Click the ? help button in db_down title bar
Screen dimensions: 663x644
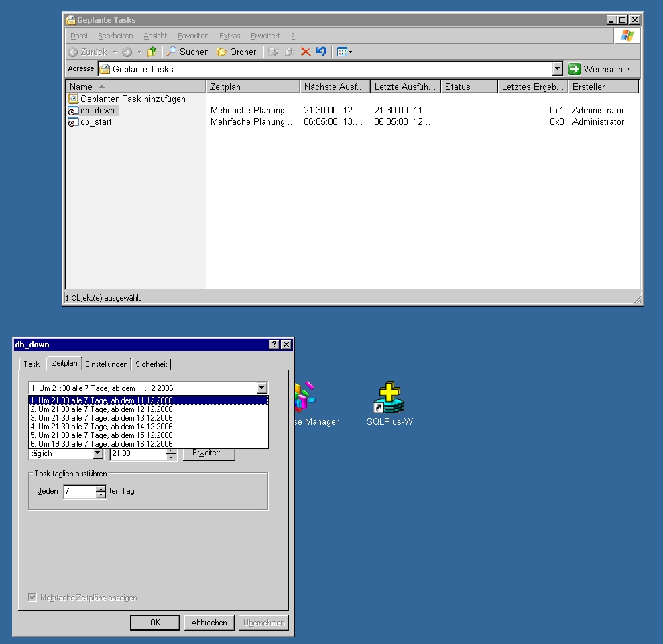pos(274,344)
